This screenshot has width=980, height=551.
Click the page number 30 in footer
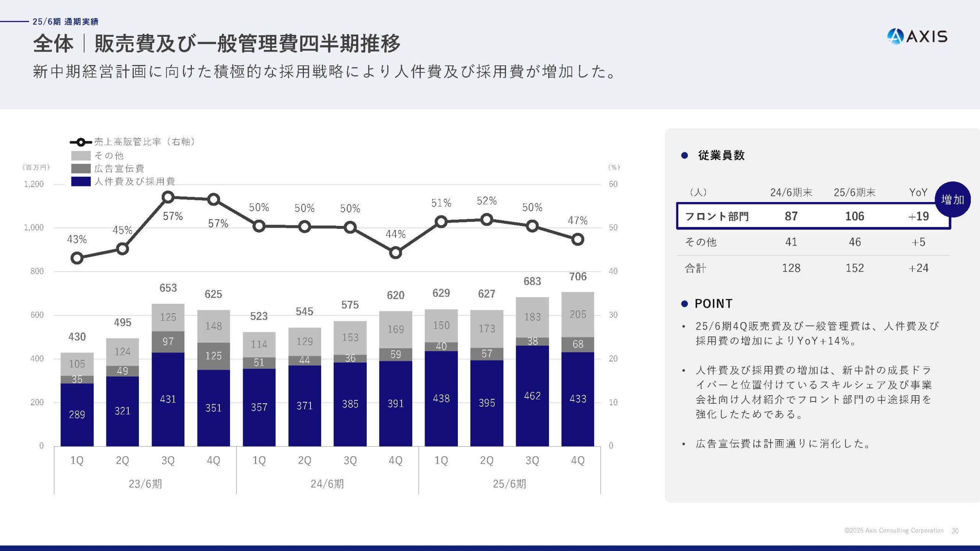pyautogui.click(x=955, y=531)
